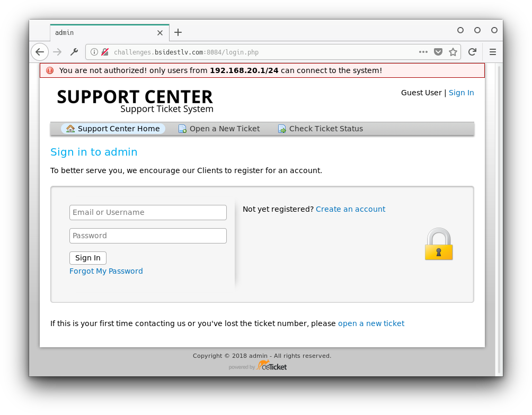Click the error icon in the authorization banner
Viewport: 532px width, 415px height.
pyautogui.click(x=50, y=70)
